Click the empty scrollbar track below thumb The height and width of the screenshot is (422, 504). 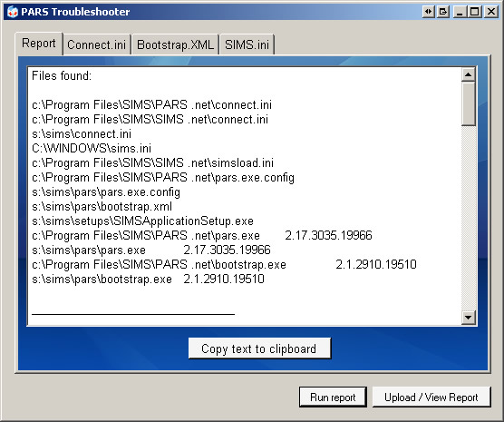click(x=468, y=218)
